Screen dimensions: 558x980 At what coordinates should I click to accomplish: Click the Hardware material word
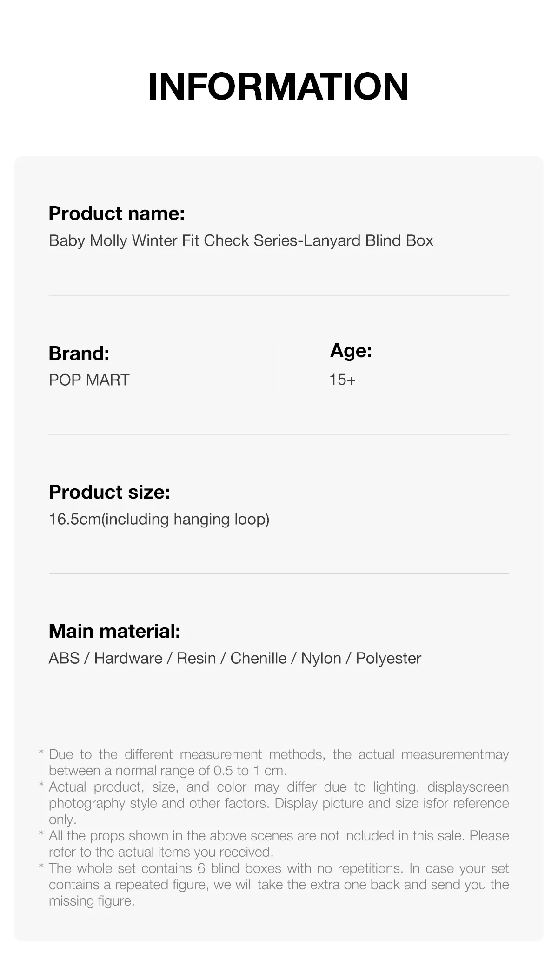pyautogui.click(x=128, y=658)
